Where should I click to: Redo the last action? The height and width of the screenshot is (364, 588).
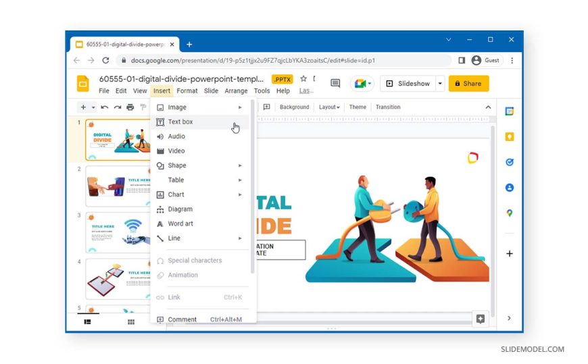118,107
